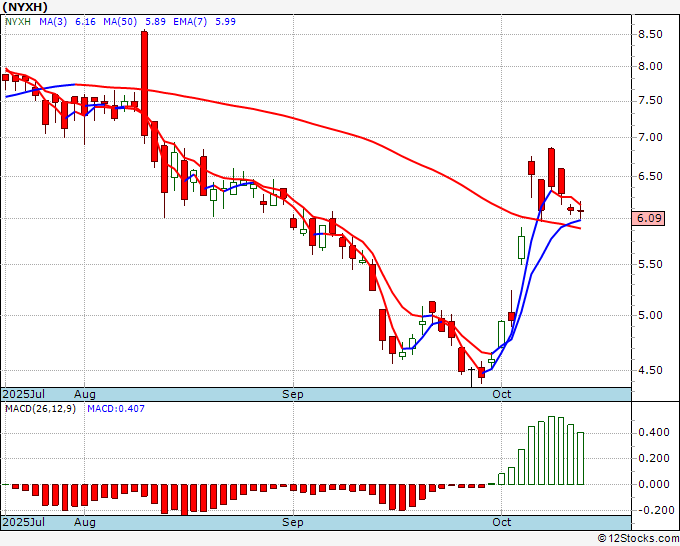680x546 pixels.
Task: Click Oct on the MACD date axis
Action: tap(502, 522)
